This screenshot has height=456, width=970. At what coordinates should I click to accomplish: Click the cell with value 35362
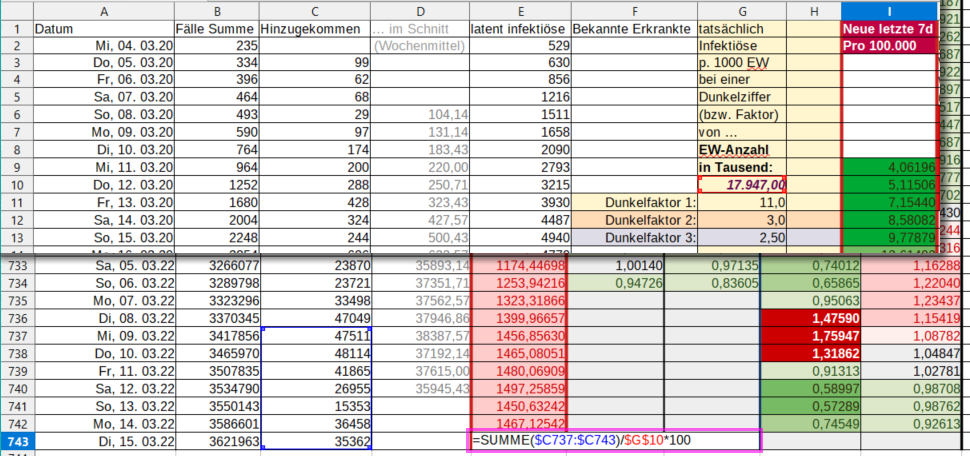pos(315,442)
